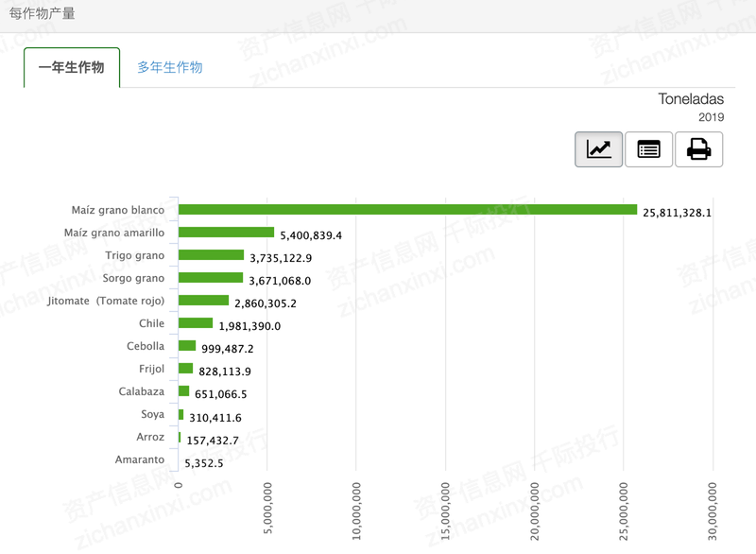Click the Sorgo grano bar
The width and height of the screenshot is (756, 554).
pyautogui.click(x=211, y=277)
